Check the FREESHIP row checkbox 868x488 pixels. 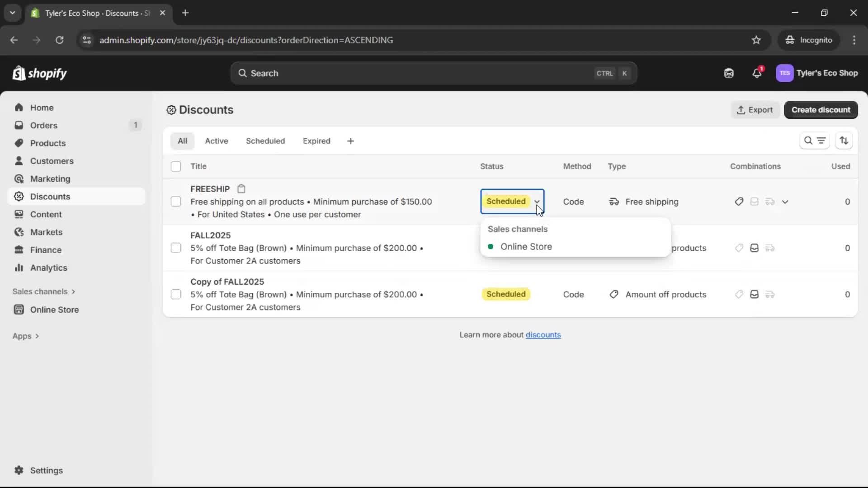click(x=176, y=202)
